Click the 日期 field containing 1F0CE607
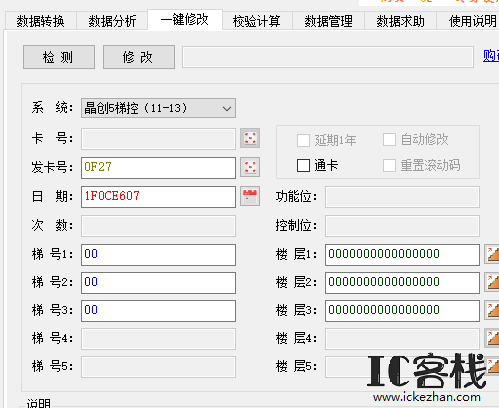The image size is (499, 408). click(158, 197)
